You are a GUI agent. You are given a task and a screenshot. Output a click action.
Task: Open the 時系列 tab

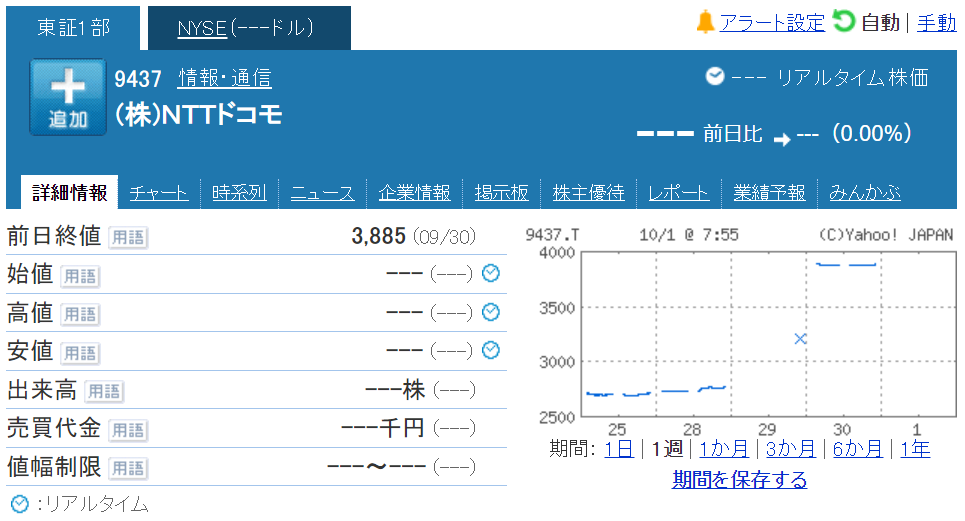pos(239,193)
